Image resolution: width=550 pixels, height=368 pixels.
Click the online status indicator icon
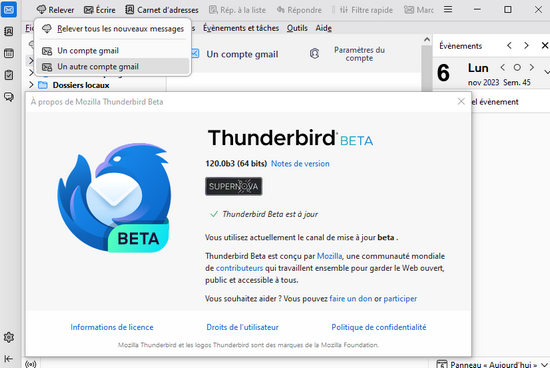pyautogui.click(x=31, y=364)
